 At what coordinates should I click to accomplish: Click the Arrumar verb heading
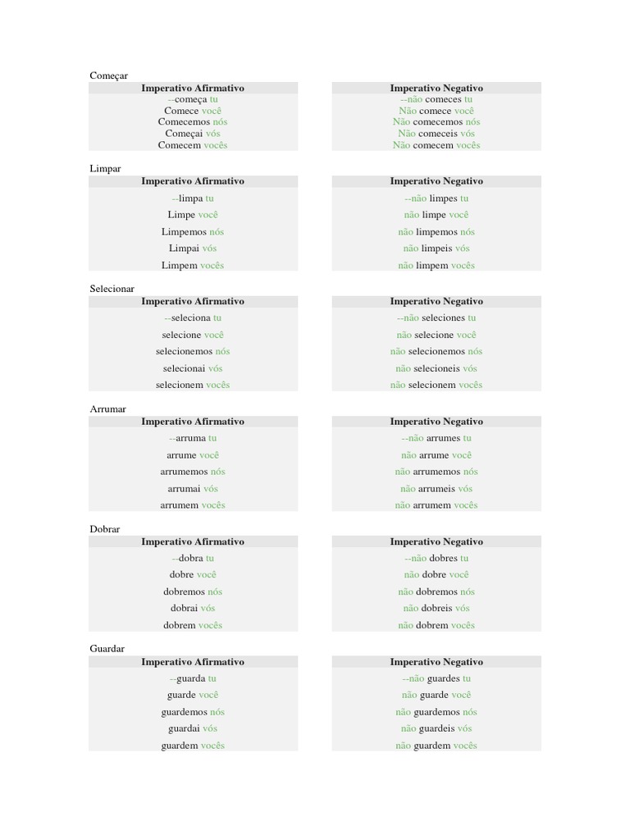(x=107, y=409)
